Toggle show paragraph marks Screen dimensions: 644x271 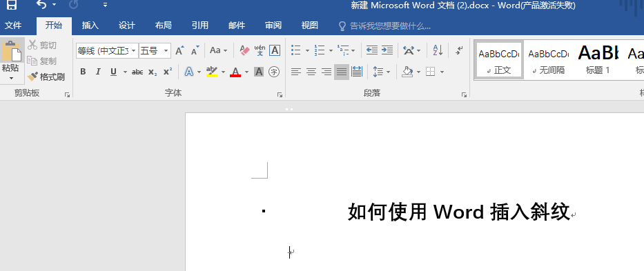[x=459, y=50]
